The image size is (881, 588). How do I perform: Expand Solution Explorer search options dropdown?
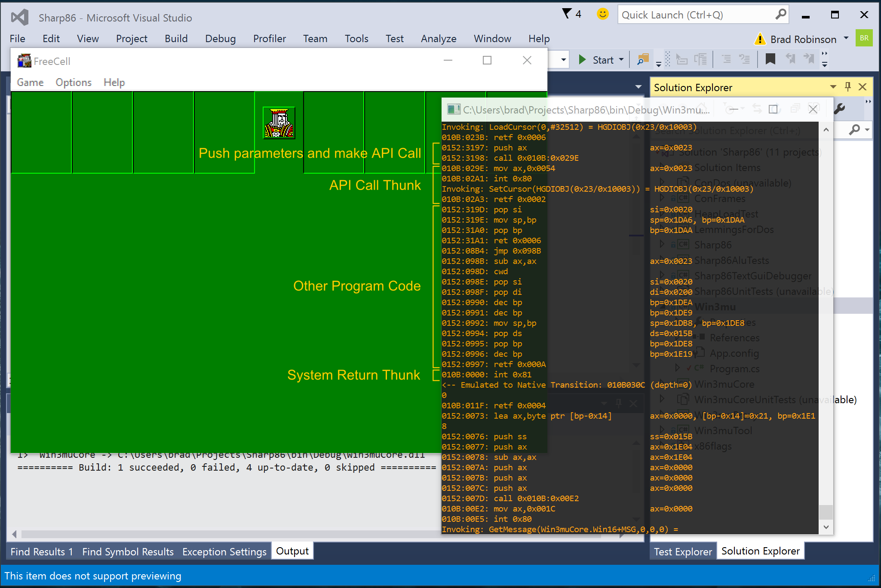(868, 129)
